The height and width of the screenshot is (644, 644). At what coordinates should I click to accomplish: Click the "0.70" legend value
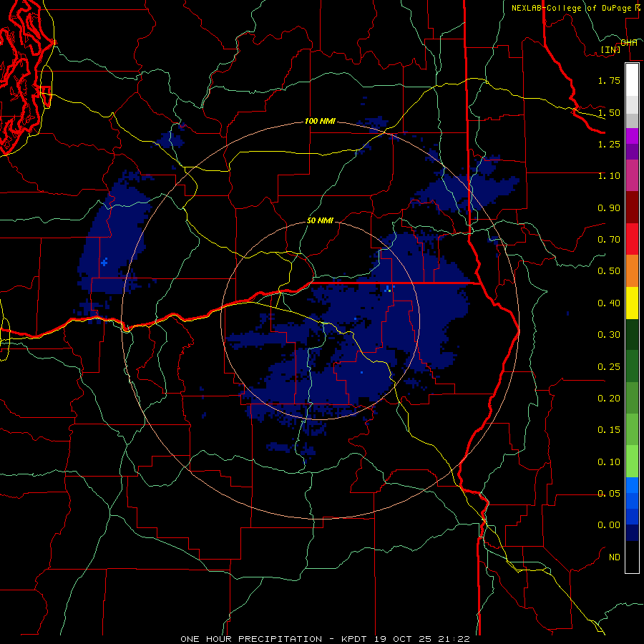click(609, 240)
